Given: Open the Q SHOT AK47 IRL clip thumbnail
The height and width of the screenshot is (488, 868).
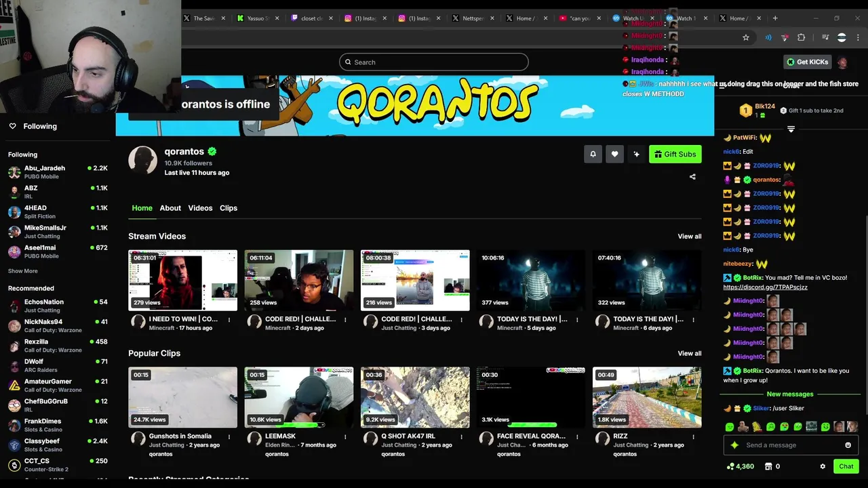Looking at the screenshot, I should pyautogui.click(x=415, y=398).
